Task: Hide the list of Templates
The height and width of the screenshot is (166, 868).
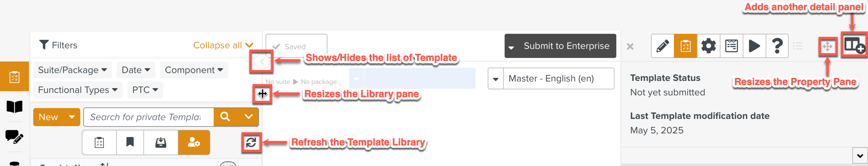Action: click(262, 62)
